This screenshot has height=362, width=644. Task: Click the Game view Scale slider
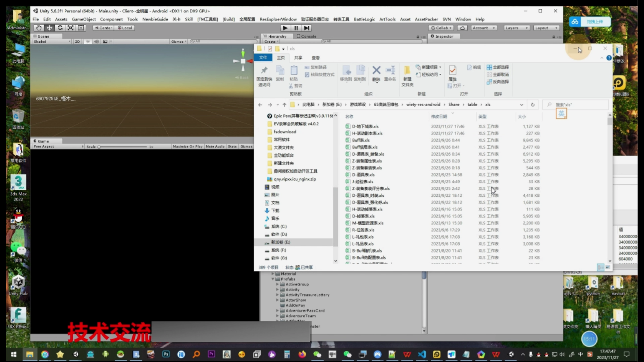[x=123, y=147]
